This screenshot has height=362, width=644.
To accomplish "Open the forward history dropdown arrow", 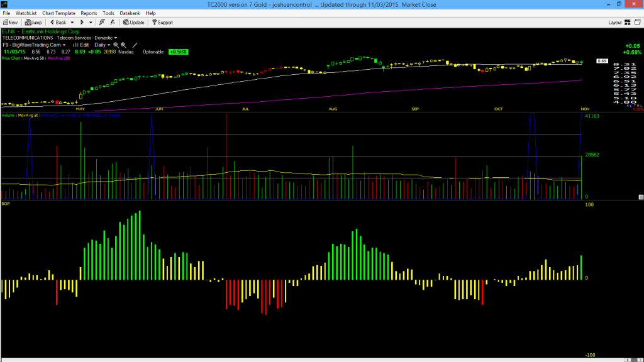I will [x=91, y=23].
